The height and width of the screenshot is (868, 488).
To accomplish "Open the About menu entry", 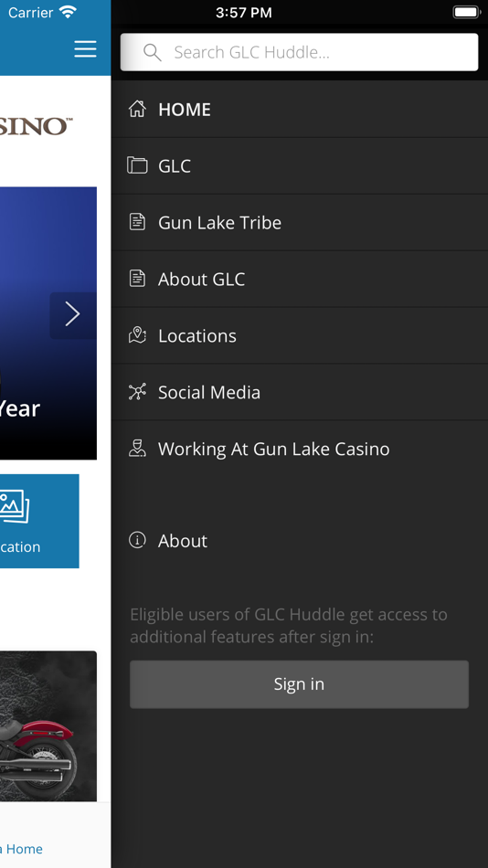I will pos(299,540).
